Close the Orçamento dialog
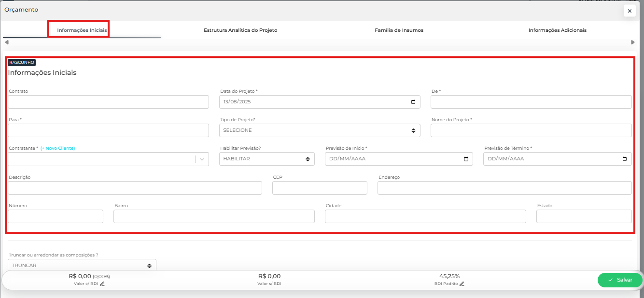Viewport: 644px width, 298px height. (630, 11)
